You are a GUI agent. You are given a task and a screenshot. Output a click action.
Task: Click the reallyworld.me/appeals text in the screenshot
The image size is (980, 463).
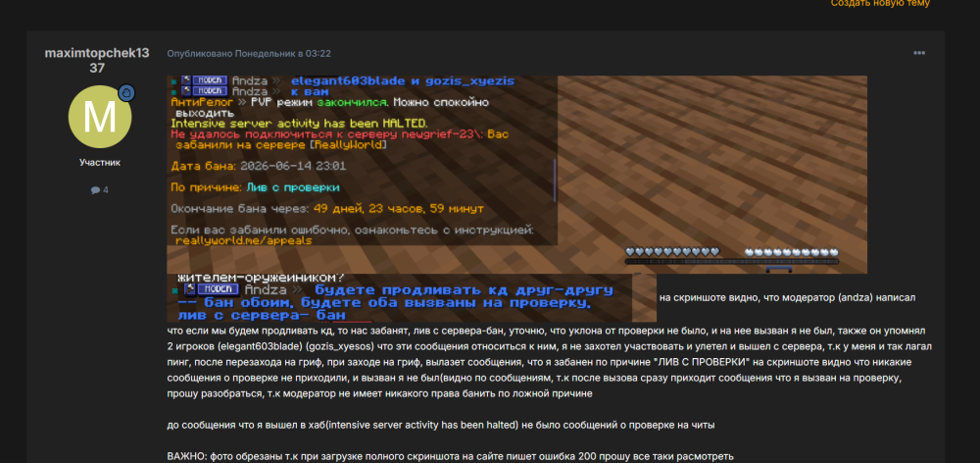(x=244, y=240)
